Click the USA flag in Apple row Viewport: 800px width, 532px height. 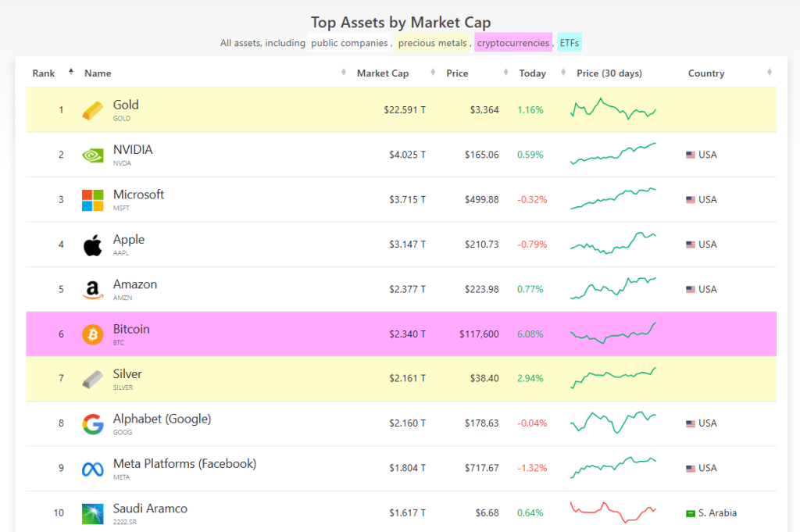[x=691, y=245]
